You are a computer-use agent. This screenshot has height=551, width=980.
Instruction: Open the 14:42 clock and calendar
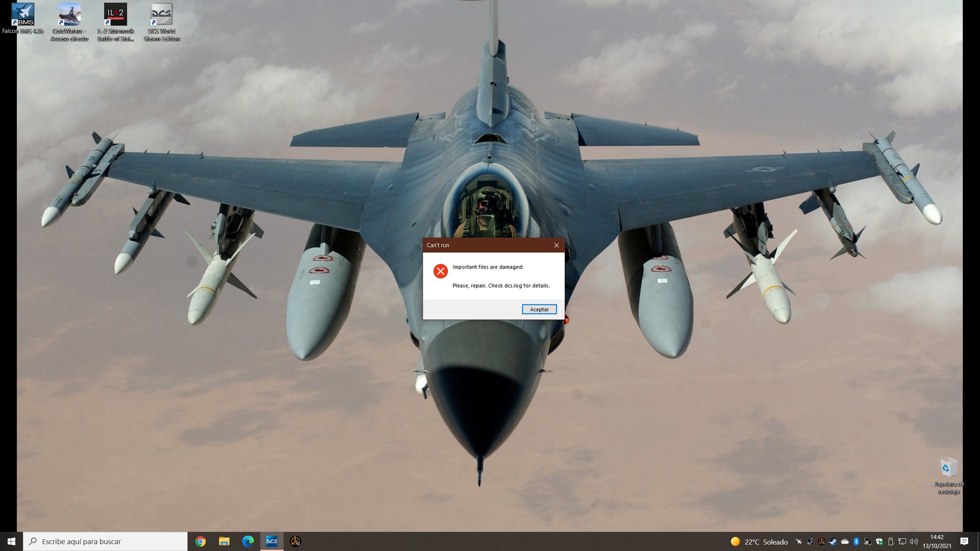(937, 541)
